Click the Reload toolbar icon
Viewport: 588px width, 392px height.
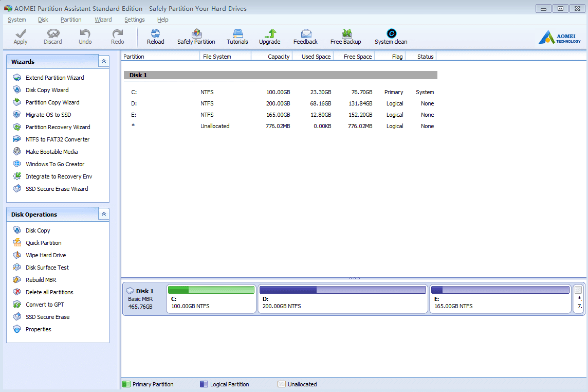click(x=155, y=34)
